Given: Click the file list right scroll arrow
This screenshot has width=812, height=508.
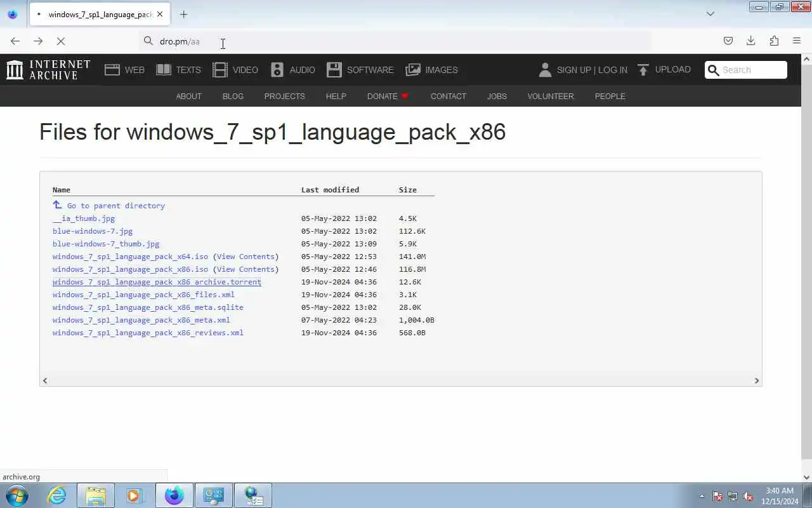Looking at the screenshot, I should tap(756, 380).
